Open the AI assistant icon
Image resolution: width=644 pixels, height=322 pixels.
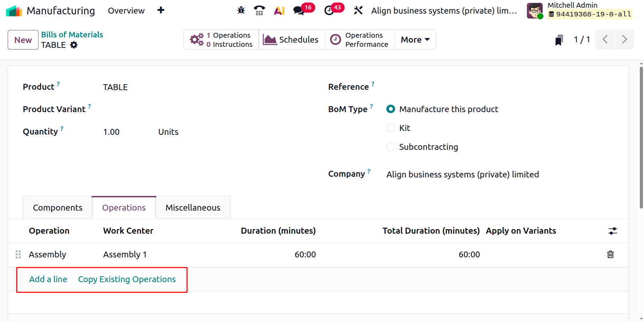tap(279, 10)
